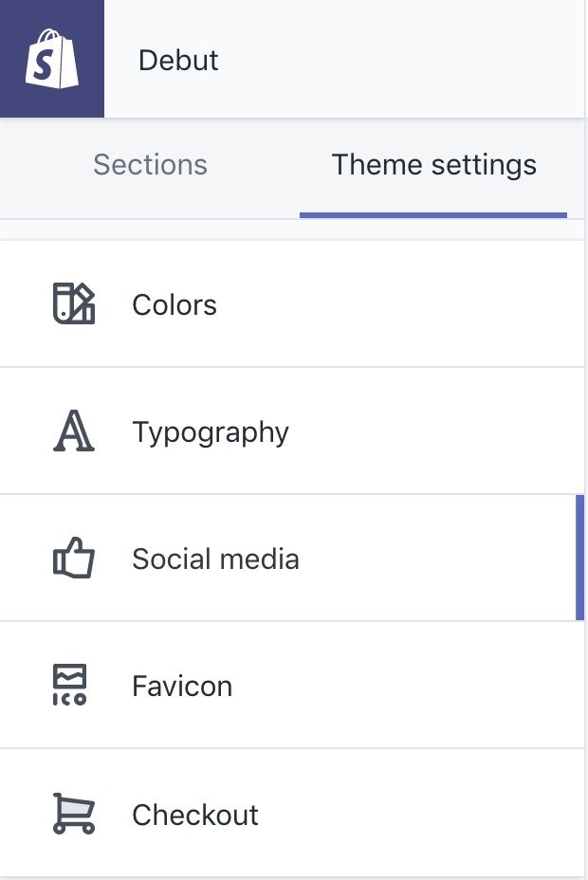Open the Colors settings
The height and width of the screenshot is (880, 588).
(175, 305)
